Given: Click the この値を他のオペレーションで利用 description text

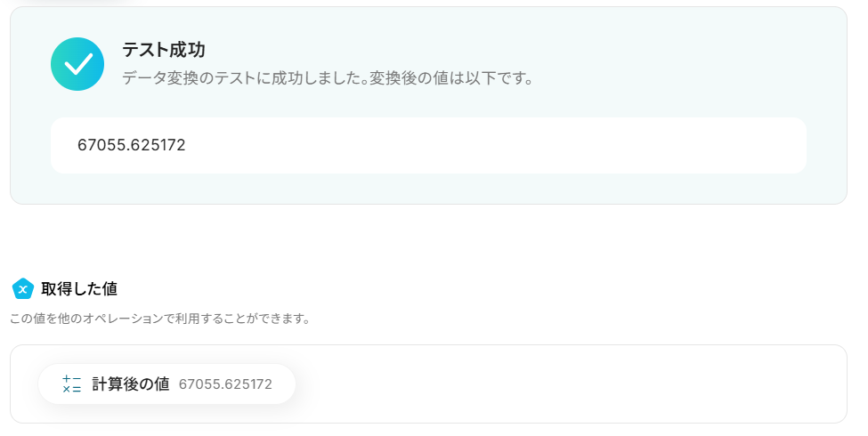Looking at the screenshot, I should (160, 318).
